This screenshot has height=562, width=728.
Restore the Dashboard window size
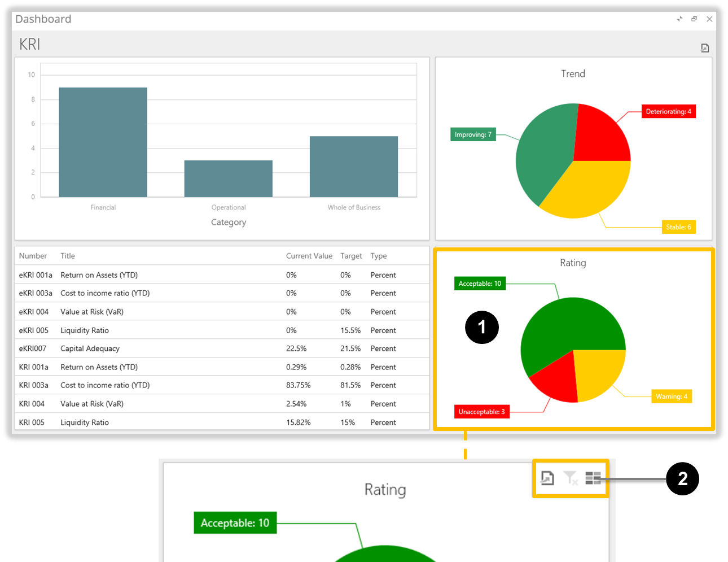click(x=694, y=19)
